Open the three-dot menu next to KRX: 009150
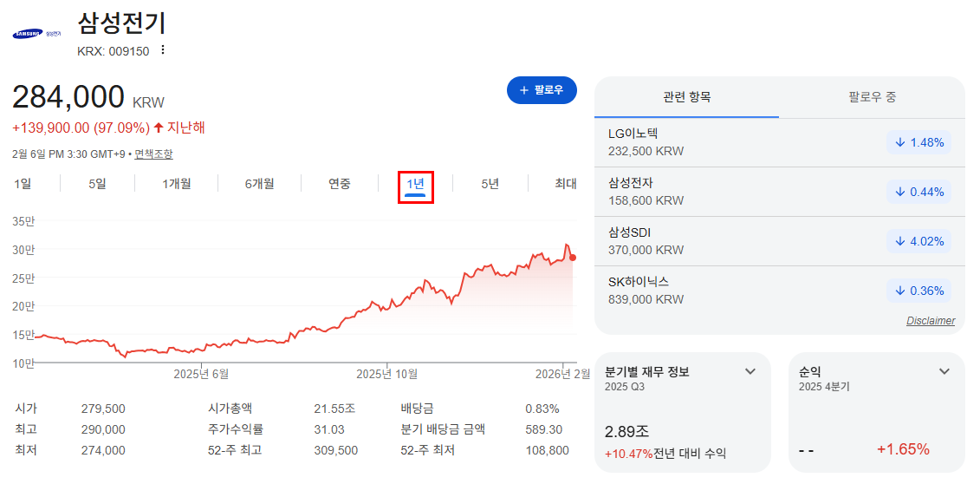Image resolution: width=980 pixels, height=484 pixels. [163, 50]
